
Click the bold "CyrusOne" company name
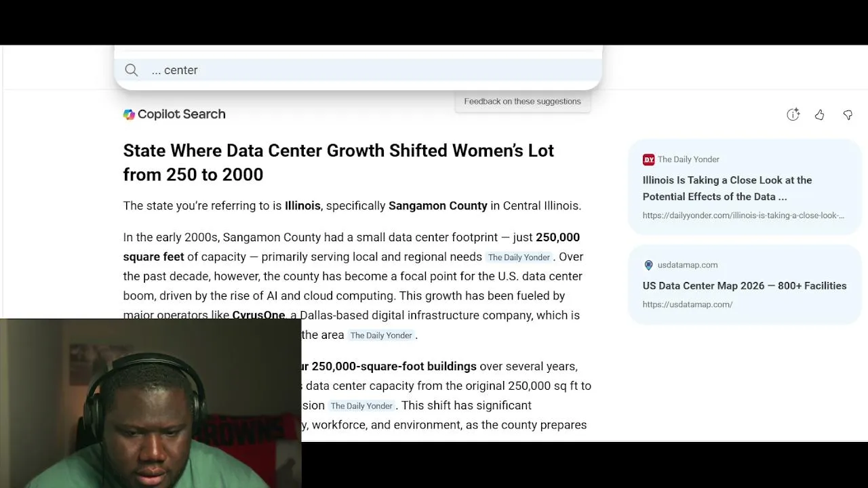[258, 315]
